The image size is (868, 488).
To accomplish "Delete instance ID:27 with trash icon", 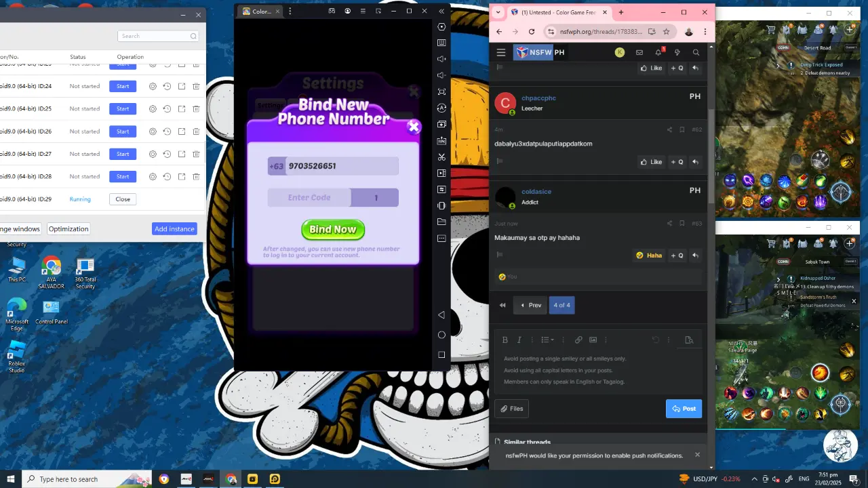I will 196,154.
